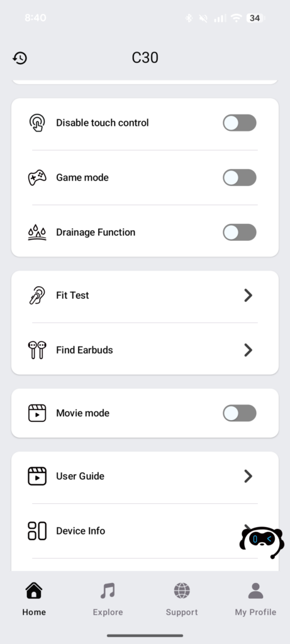Enable Disable touch control switch

[240, 123]
